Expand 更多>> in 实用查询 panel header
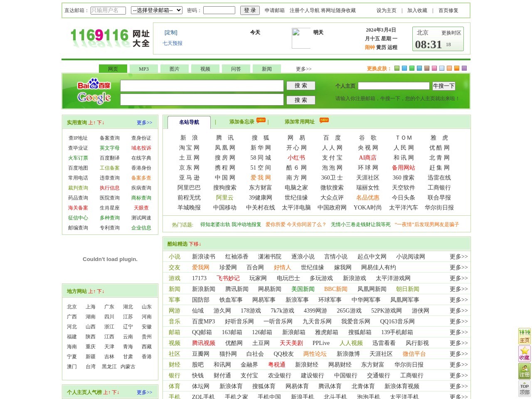The image size is (532, 399). 144,123
